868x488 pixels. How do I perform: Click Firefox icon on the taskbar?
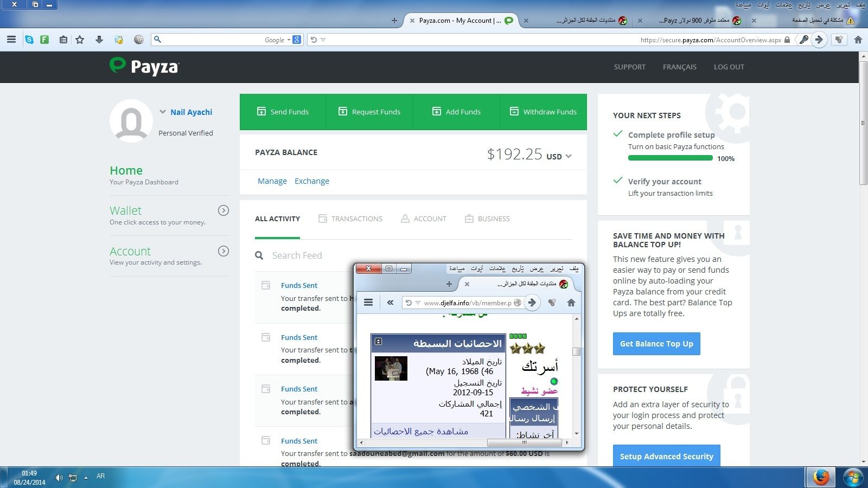(x=821, y=477)
